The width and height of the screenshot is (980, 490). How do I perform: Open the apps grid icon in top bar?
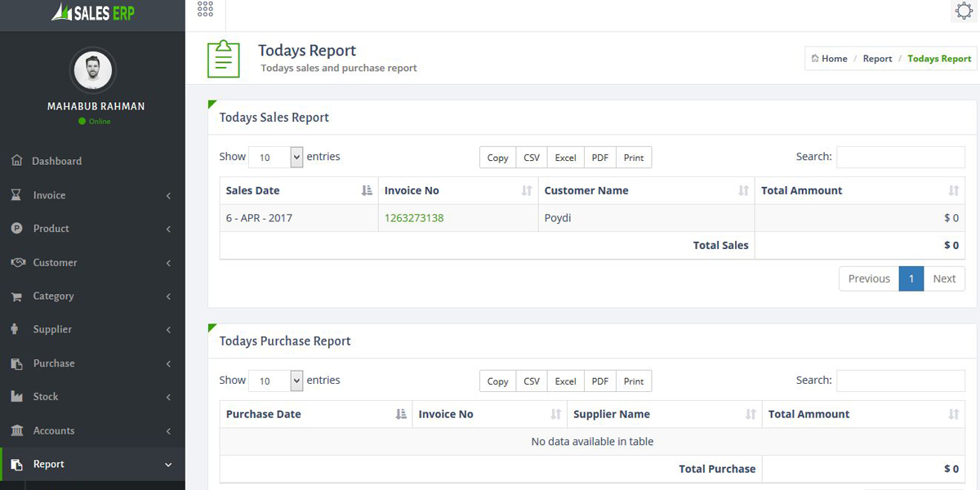coord(205,10)
